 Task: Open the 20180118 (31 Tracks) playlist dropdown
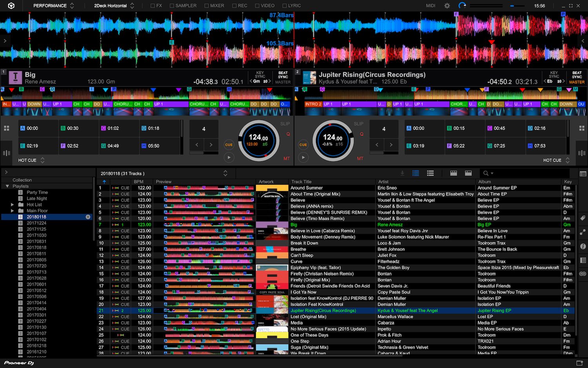164,173
